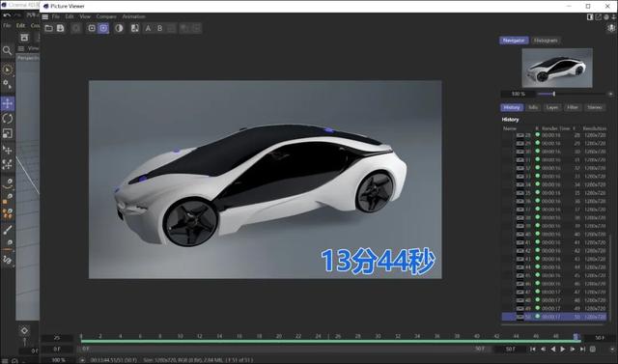The image size is (618, 364).
Task: Switch to the Histogram tab
Action: pos(546,41)
